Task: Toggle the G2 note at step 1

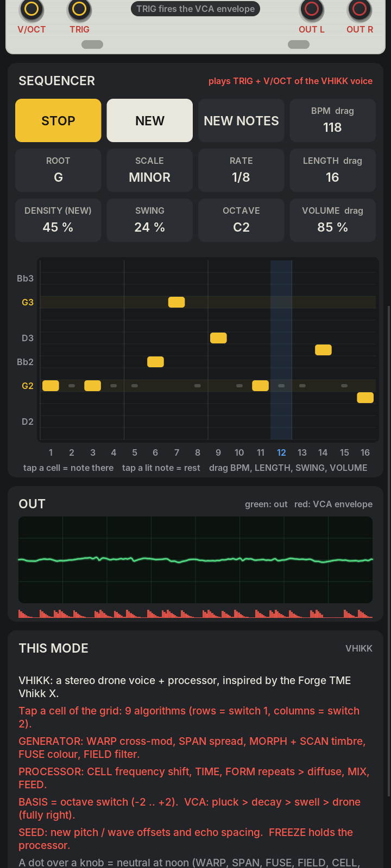Action: [x=51, y=386]
